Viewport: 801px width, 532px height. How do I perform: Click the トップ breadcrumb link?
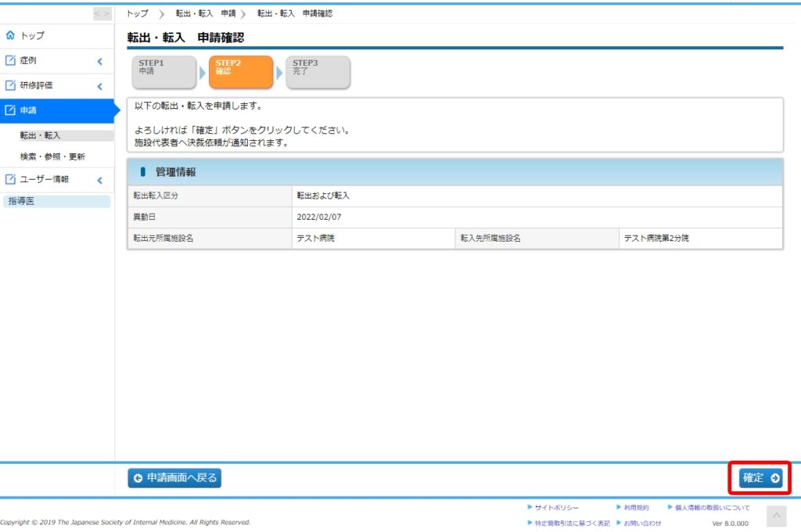click(137, 13)
